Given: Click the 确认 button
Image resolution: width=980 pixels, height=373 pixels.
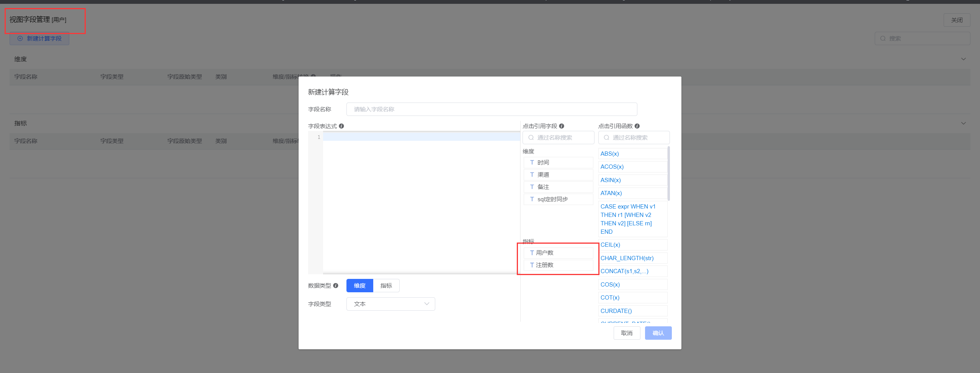Looking at the screenshot, I should click(658, 333).
